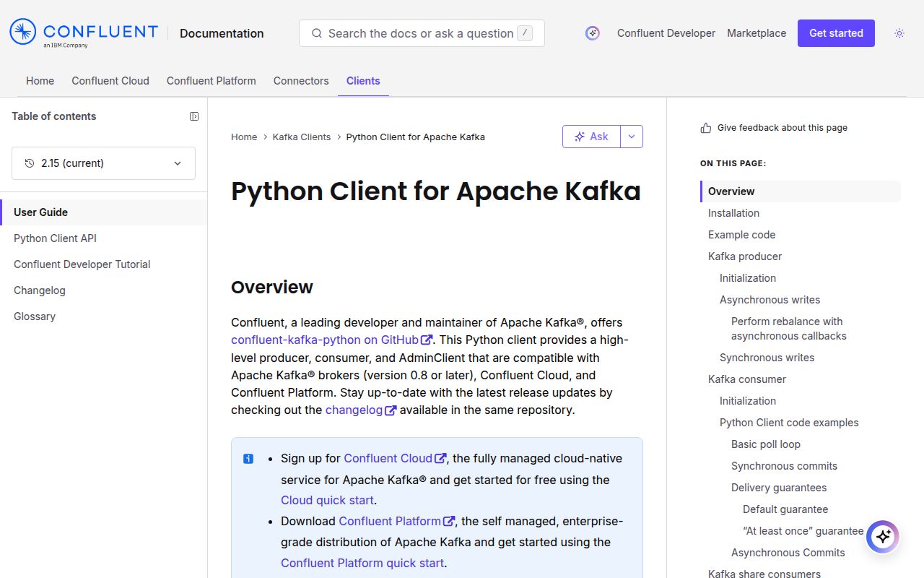Image resolution: width=924 pixels, height=578 pixels.
Task: Toggle the light/dark theme sun icon
Action: point(899,33)
